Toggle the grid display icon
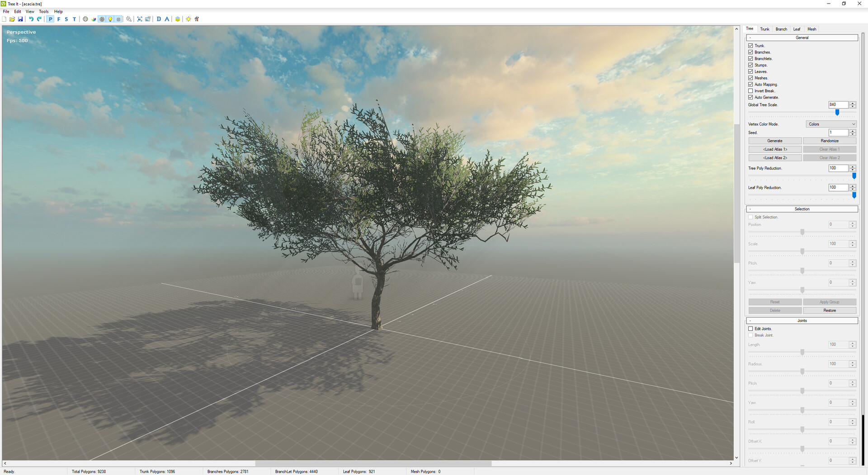The image size is (868, 475). coord(118,19)
